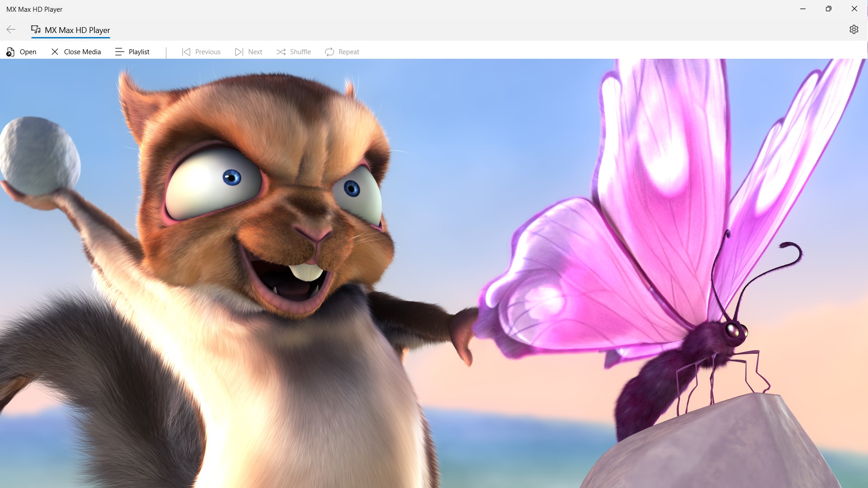Click the playing video to show controls

(434, 271)
